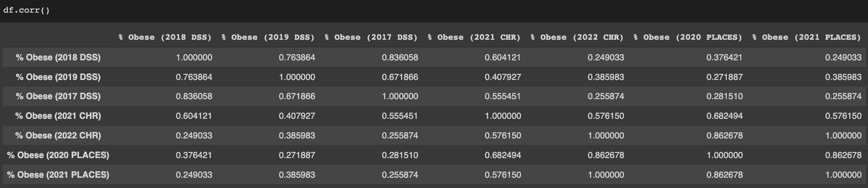
Task: Select the % Obese (2018 DSS) row label
Action: pyautogui.click(x=58, y=58)
